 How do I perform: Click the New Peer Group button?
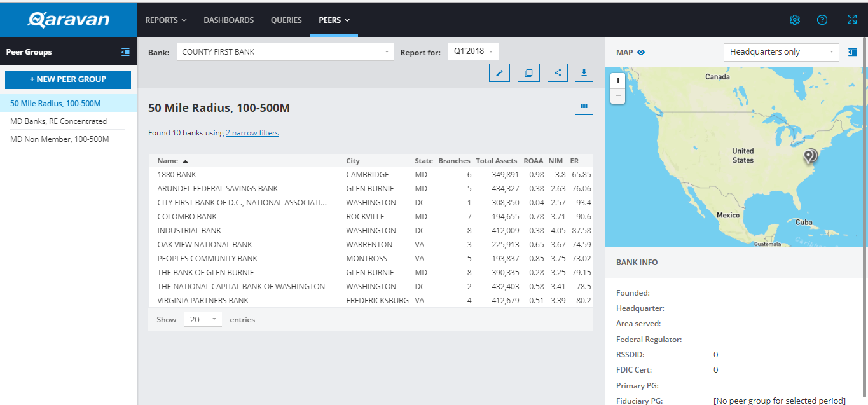tap(68, 79)
